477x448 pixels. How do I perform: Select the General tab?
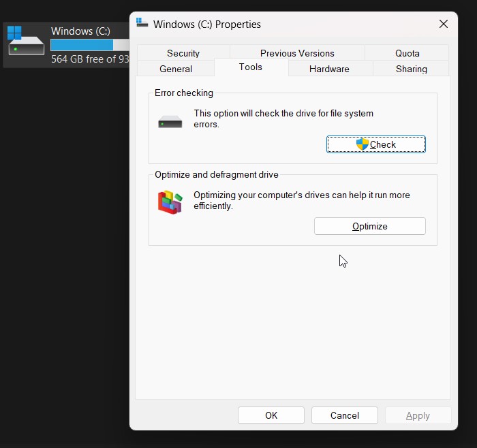[x=176, y=69]
